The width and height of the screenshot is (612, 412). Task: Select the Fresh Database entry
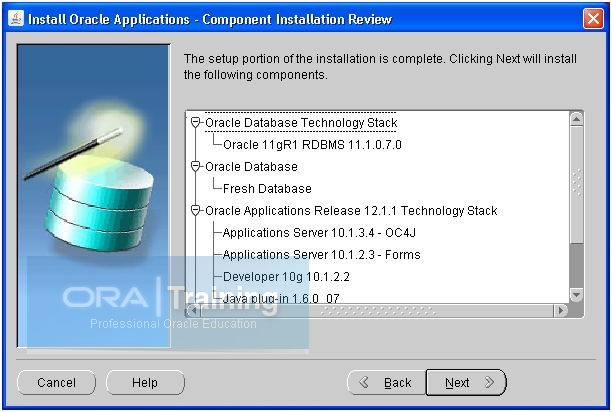(267, 189)
